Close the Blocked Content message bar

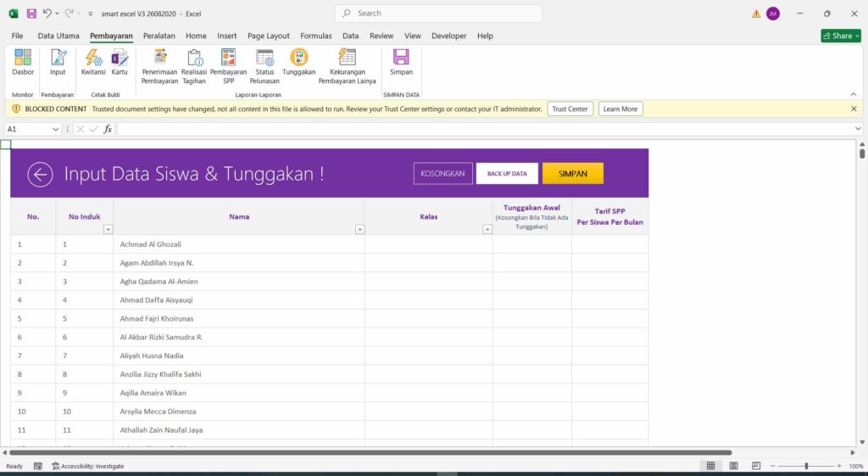click(x=854, y=109)
